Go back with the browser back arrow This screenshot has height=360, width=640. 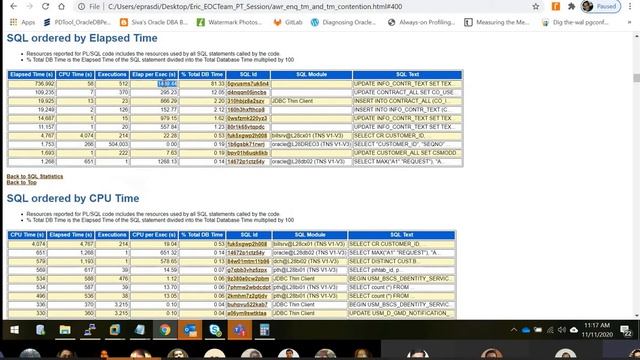click(x=13, y=6)
